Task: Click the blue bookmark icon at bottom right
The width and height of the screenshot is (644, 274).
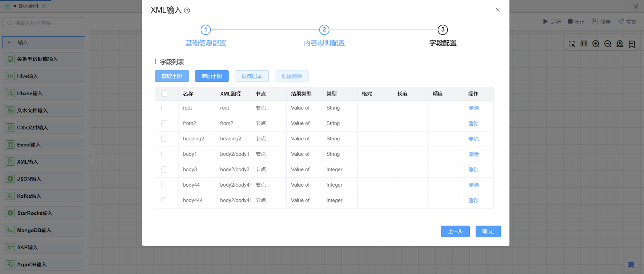Action: 631,265
